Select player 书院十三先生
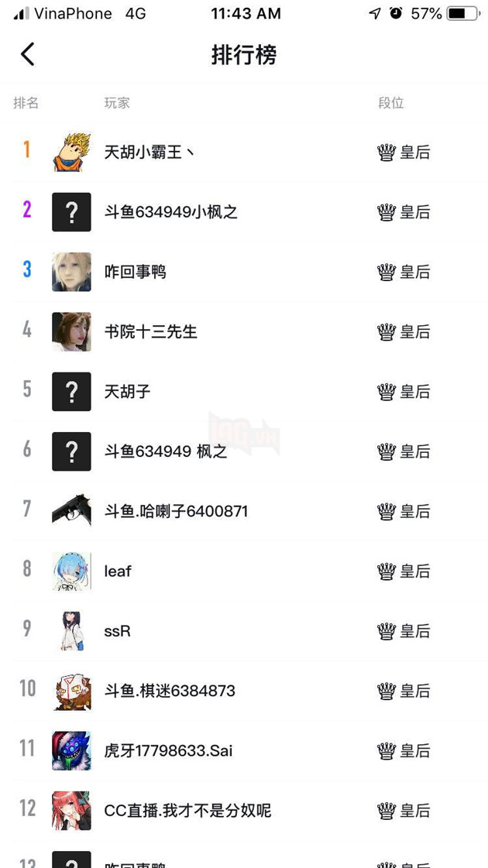The image size is (488, 868). [x=151, y=331]
